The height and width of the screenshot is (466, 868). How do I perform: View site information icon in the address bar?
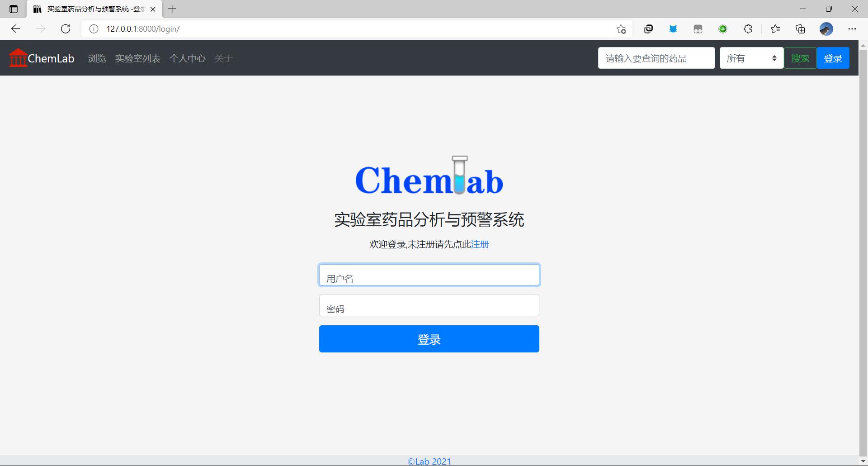tap(94, 29)
